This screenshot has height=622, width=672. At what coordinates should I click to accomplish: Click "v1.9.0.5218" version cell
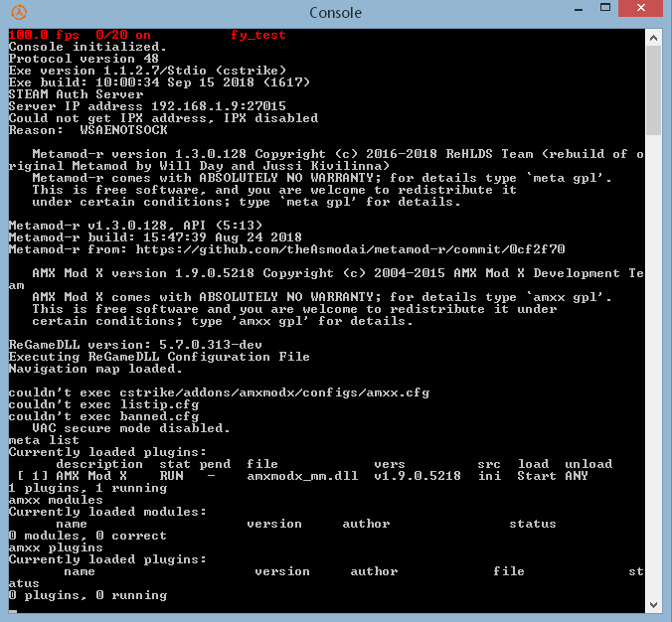click(418, 476)
